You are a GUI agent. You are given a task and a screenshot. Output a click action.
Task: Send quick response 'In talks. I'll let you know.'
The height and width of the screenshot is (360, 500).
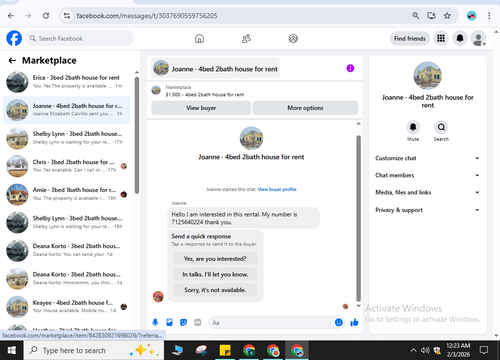coord(215,274)
